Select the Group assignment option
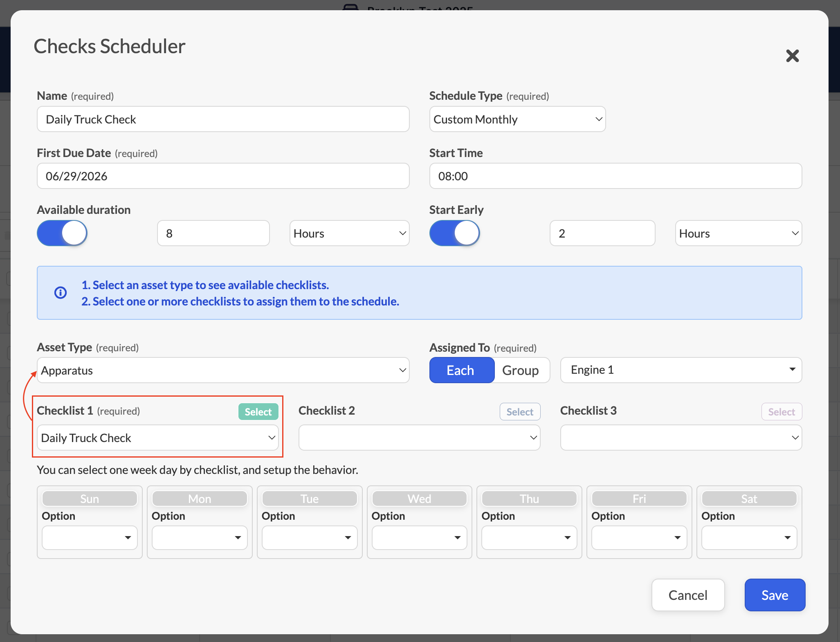This screenshot has height=642, width=840. click(522, 370)
